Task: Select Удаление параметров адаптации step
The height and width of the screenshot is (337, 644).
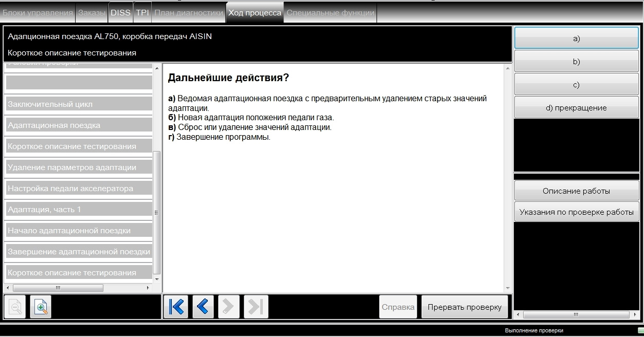Action: [79, 167]
